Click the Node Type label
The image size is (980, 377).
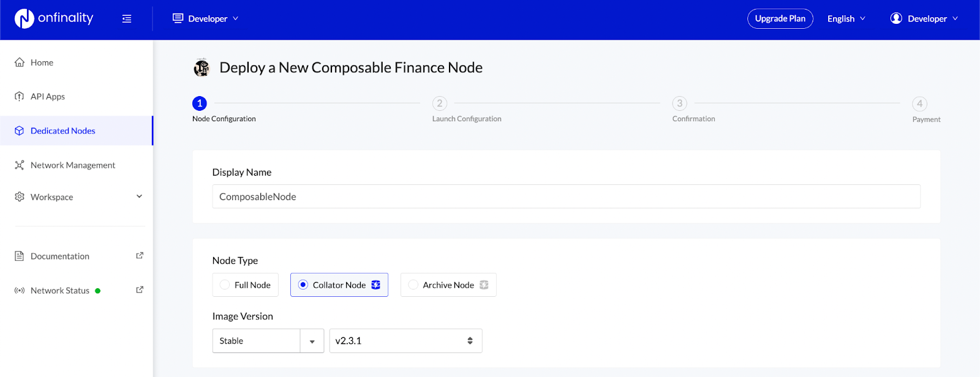(235, 261)
